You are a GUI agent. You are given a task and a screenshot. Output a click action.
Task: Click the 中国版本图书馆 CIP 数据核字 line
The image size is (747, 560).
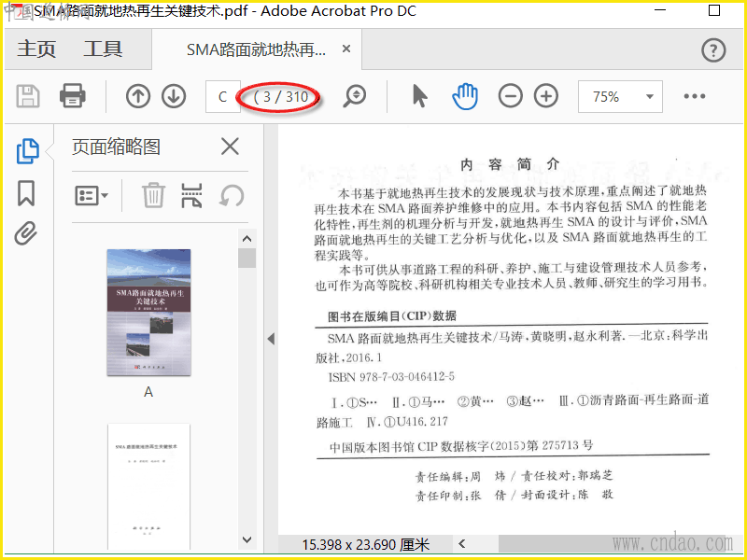coord(461,446)
